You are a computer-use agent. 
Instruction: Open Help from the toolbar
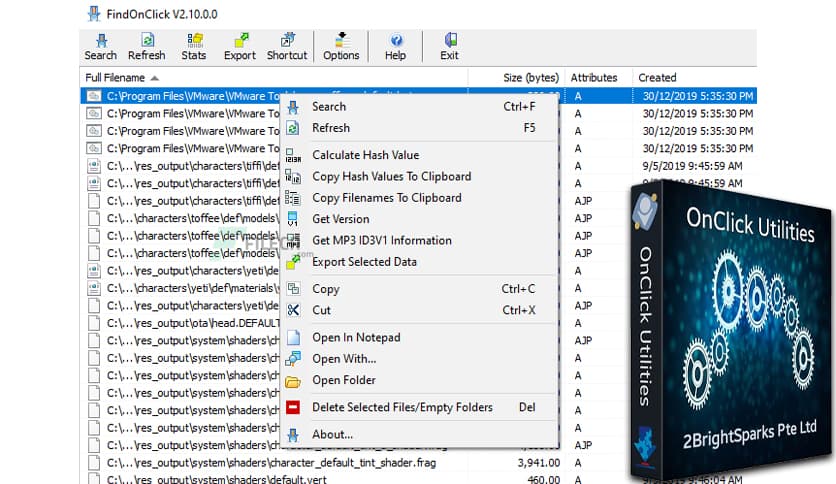(396, 47)
